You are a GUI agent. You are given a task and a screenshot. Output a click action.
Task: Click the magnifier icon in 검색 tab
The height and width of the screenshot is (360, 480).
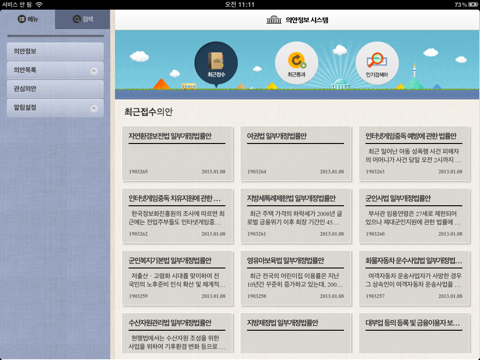tap(77, 19)
